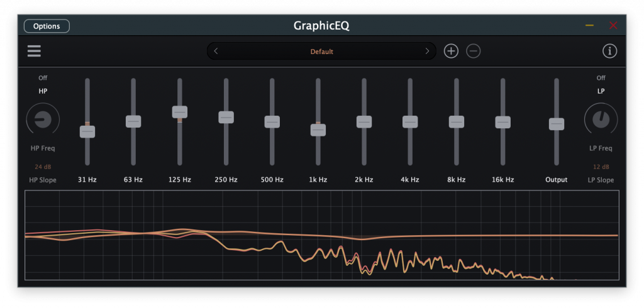
Task: Go to previous preset with left chevron
Action: point(216,51)
